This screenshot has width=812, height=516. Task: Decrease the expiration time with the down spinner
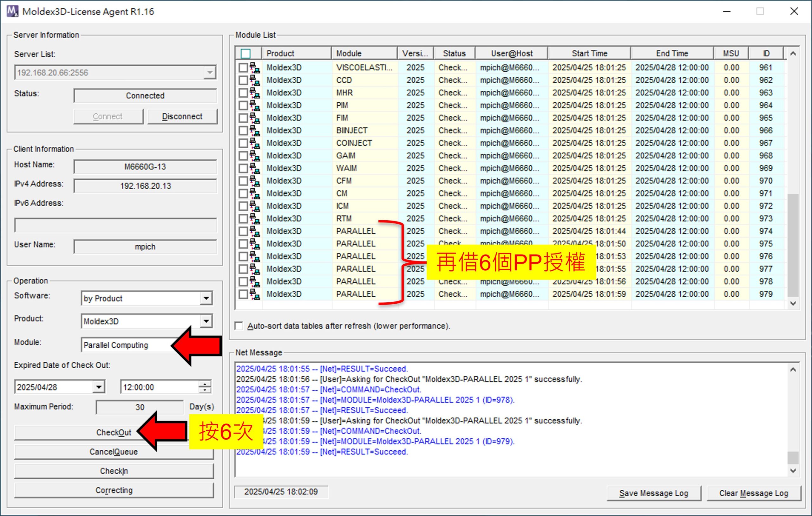coord(205,390)
